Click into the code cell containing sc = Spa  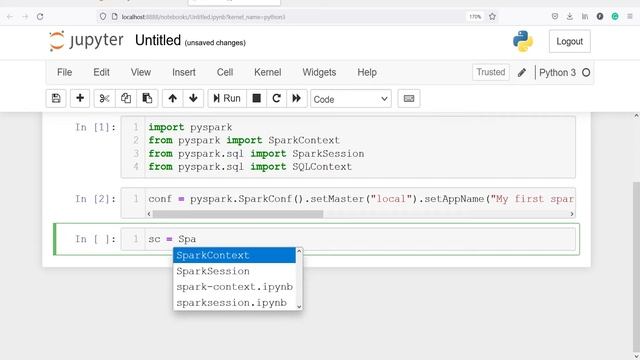pos(348,239)
